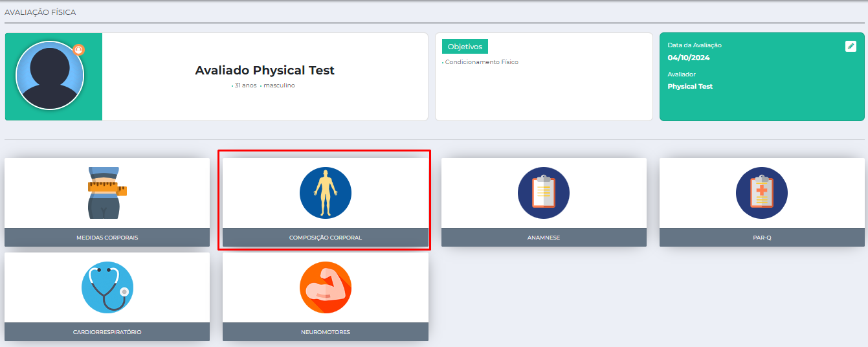Open the NEUROMOTORES label bar
Screen dimensions: 868x347
click(326, 332)
